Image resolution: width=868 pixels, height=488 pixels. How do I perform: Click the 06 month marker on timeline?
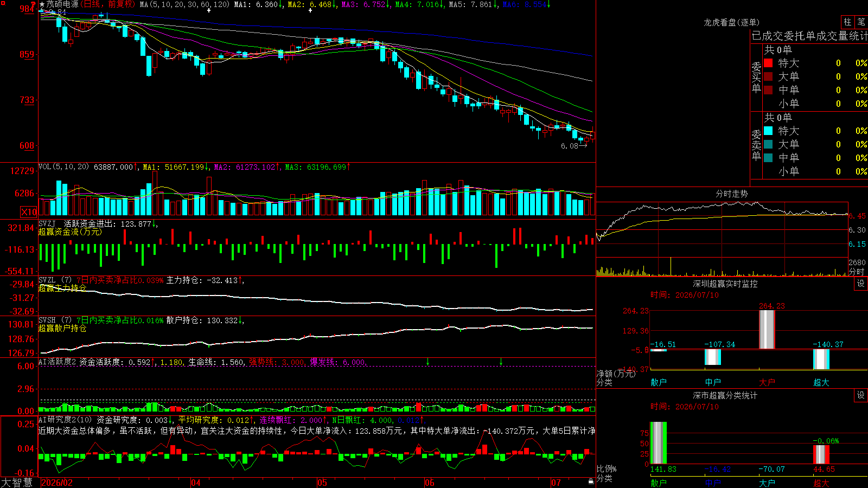point(430,483)
